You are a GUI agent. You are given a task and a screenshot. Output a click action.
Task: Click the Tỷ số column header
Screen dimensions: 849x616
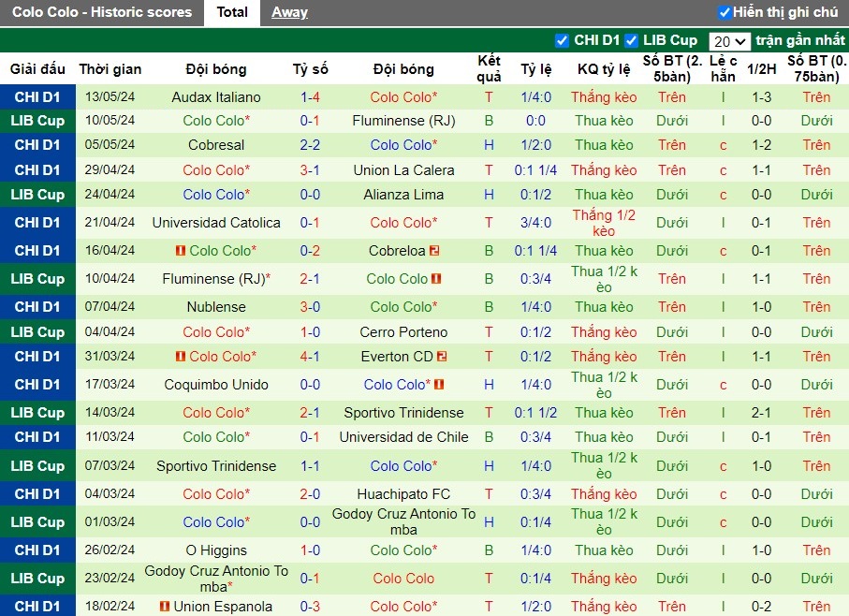[x=310, y=69]
